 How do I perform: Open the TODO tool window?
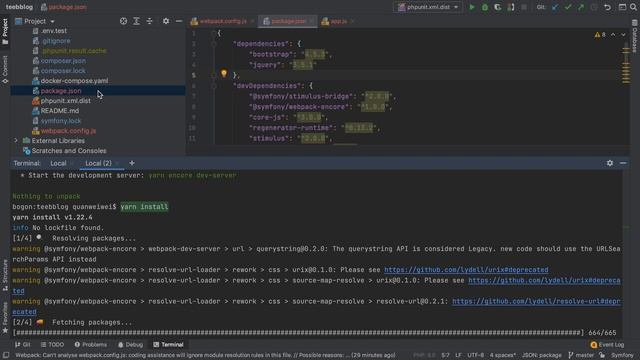(53, 345)
